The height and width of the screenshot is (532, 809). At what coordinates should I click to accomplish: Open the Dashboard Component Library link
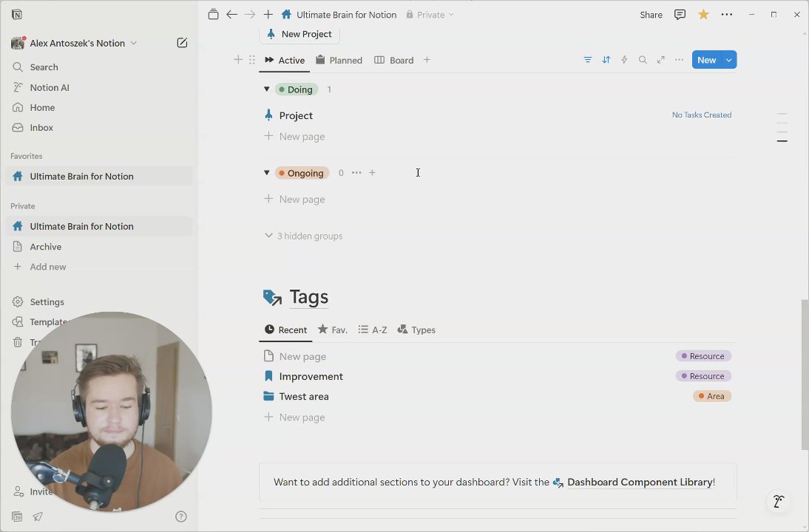pyautogui.click(x=639, y=482)
